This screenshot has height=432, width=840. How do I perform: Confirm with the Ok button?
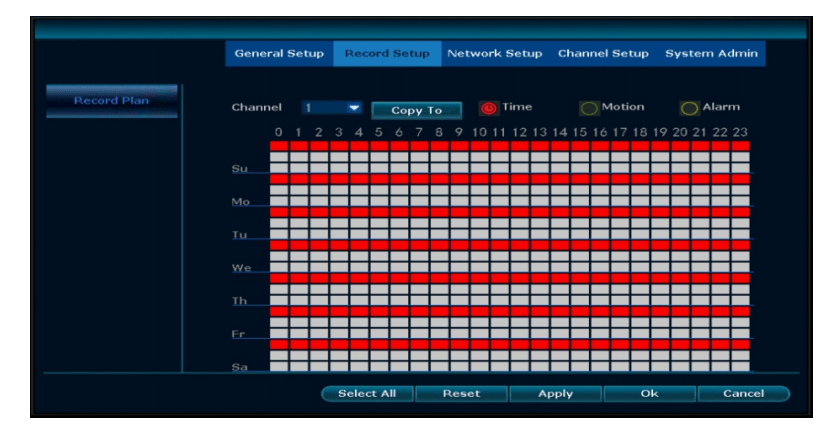[649, 394]
